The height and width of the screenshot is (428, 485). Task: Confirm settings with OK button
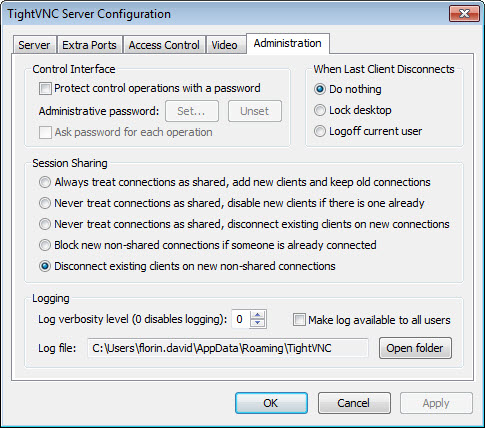271,403
